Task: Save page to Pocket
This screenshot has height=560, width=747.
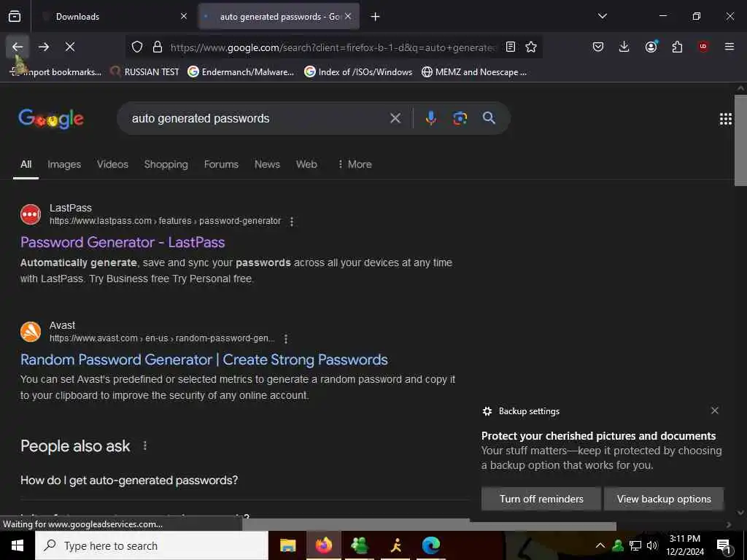Action: pyautogui.click(x=598, y=47)
